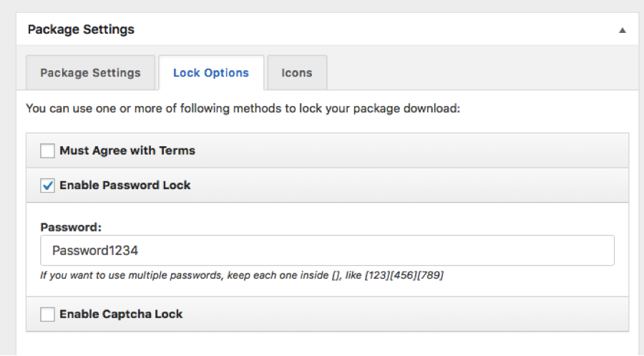
Task: Expand the Enable Captcha Lock accordion row
Action: (x=429, y=314)
